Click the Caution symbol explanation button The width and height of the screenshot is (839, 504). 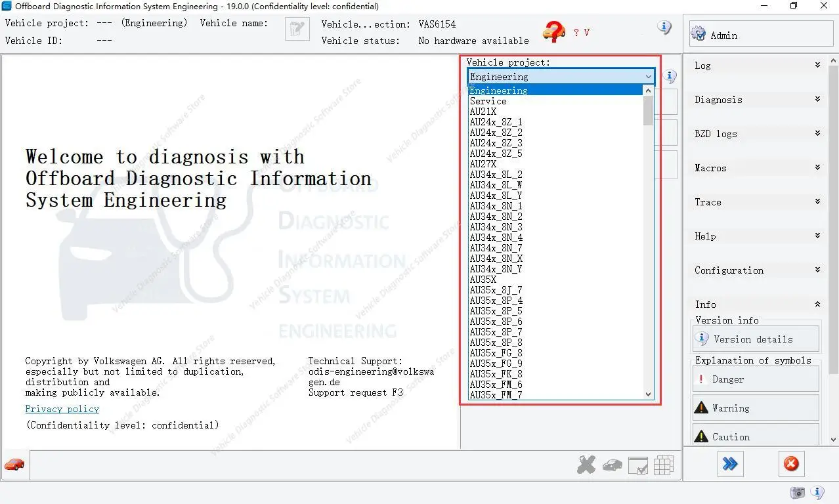(x=756, y=435)
